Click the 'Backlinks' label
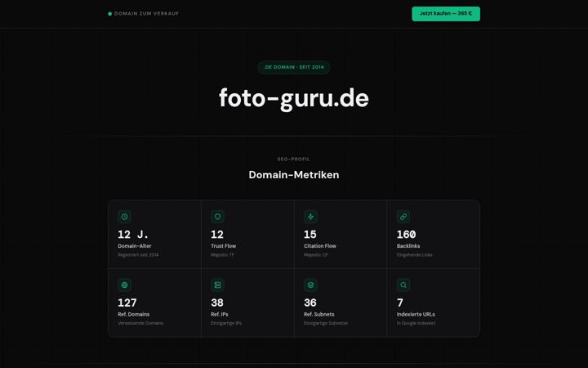The height and width of the screenshot is (368, 588). (408, 246)
